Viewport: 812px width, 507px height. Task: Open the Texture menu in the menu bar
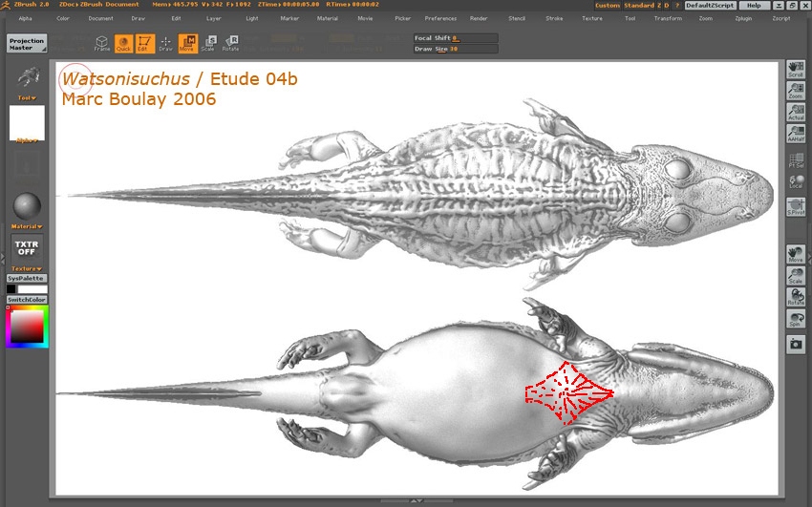592,19
